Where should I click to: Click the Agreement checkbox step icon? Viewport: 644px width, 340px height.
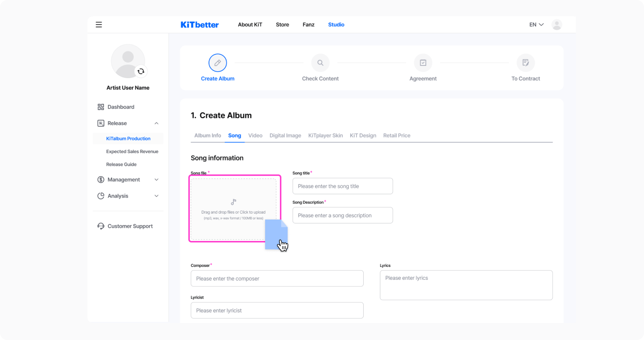[x=423, y=63]
